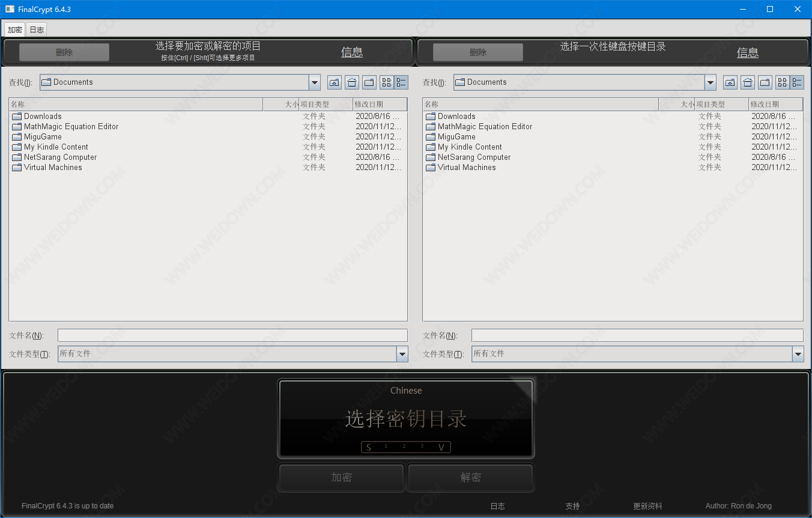Sort the left panel by 名称 column
This screenshot has height=518, width=812.
click(x=136, y=105)
